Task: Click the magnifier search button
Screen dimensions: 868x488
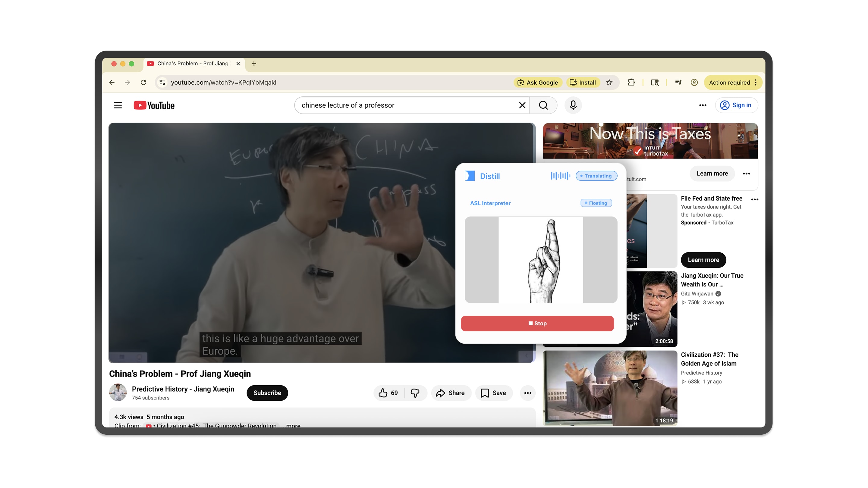Action: tap(543, 105)
